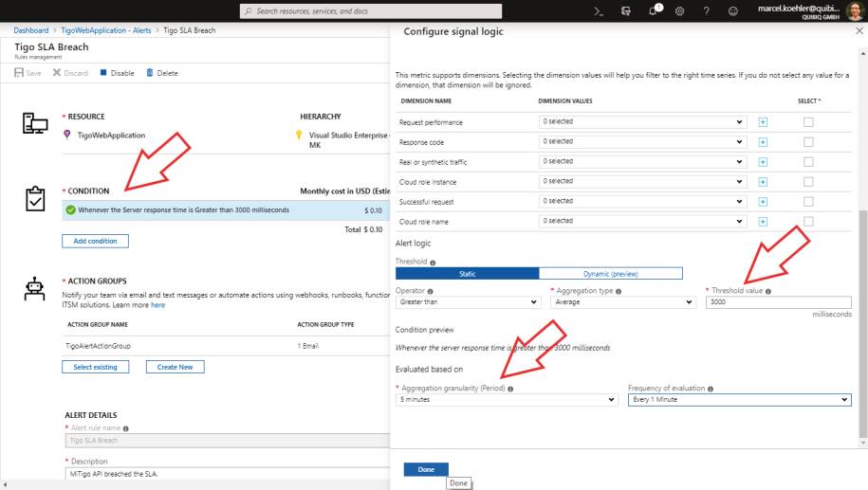Select the Static threshold option
The width and height of the screenshot is (868, 490).
pos(468,274)
